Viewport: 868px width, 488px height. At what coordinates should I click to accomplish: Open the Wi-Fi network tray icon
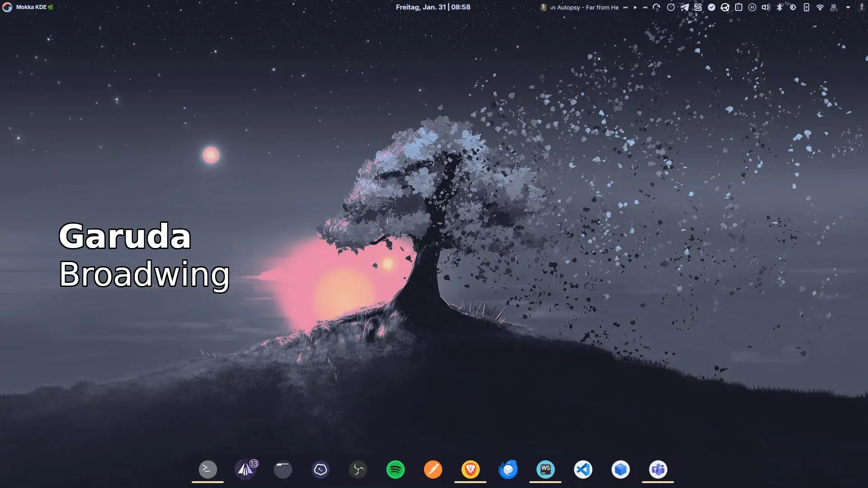820,7
